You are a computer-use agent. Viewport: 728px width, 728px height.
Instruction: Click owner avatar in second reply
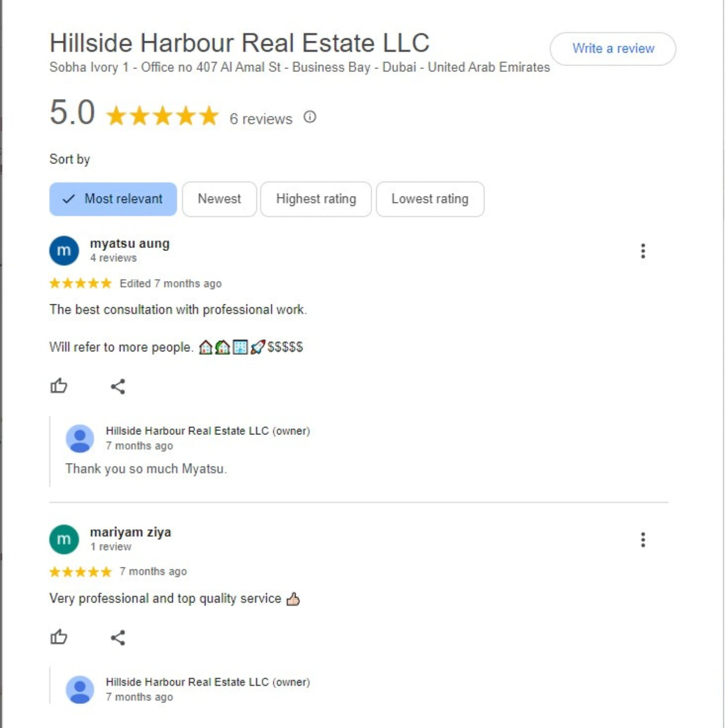(80, 689)
